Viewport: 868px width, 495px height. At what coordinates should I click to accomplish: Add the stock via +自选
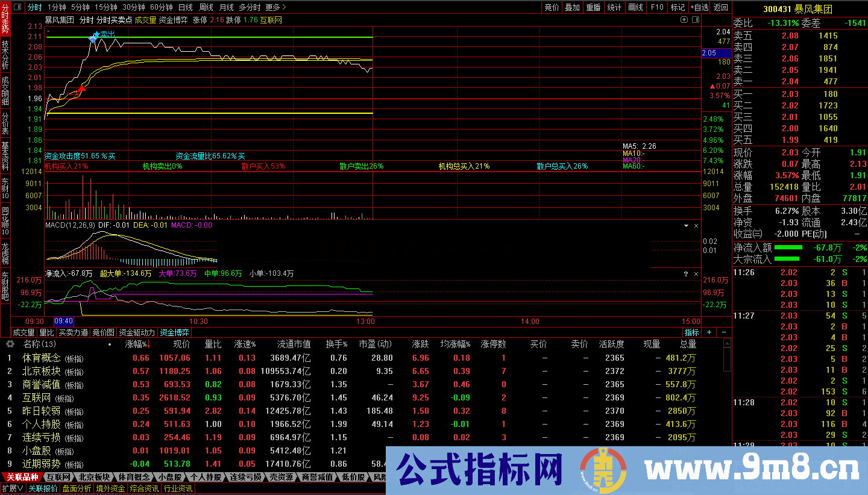pyautogui.click(x=699, y=7)
